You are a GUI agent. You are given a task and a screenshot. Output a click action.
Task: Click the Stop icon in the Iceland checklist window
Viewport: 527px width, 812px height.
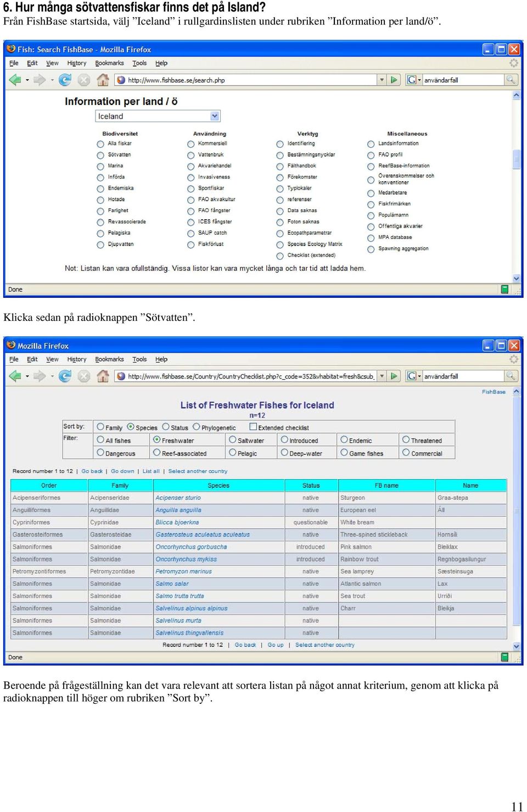83,376
